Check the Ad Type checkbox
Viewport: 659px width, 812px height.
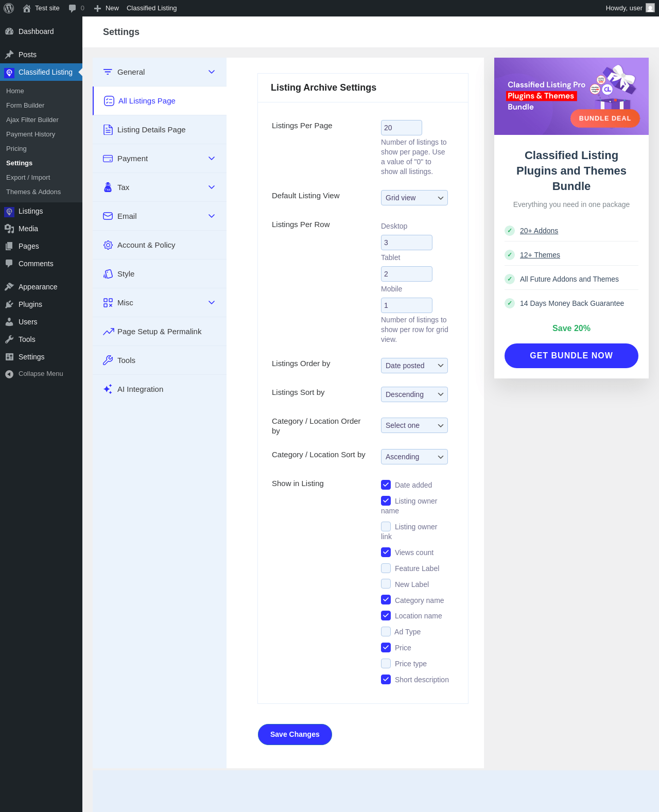coord(386,631)
